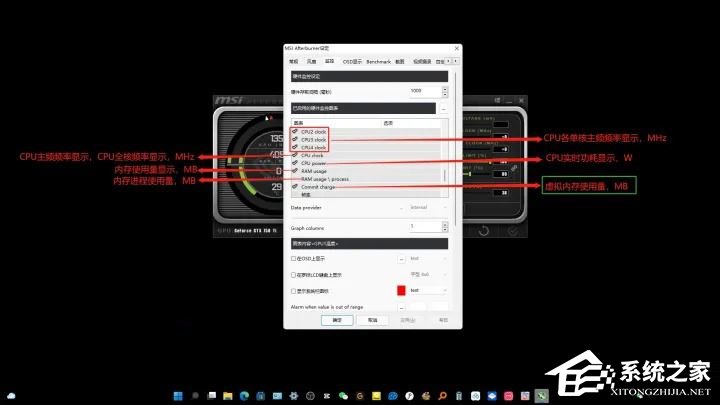Select the RAM usage \ process row
The height and width of the screenshot is (405, 720).
pyautogui.click(x=366, y=179)
